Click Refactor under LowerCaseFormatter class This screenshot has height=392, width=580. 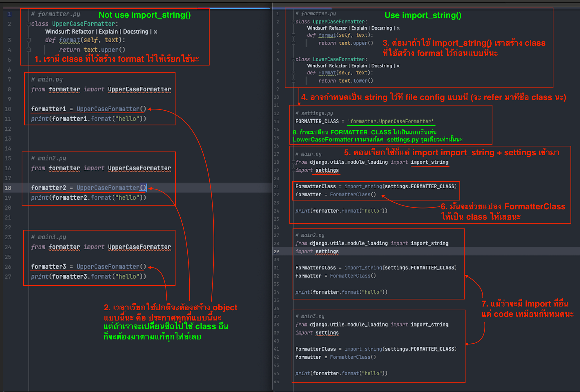pos(338,66)
